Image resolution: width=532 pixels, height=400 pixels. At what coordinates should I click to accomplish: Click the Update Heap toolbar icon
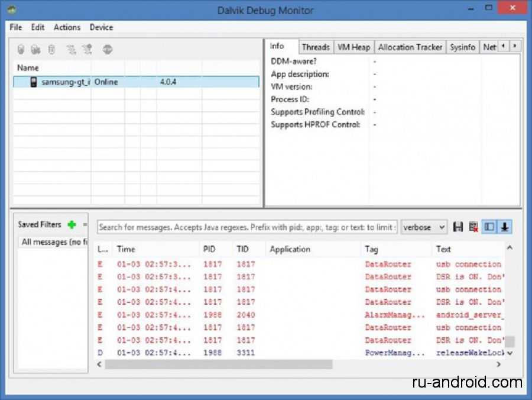(x=21, y=50)
